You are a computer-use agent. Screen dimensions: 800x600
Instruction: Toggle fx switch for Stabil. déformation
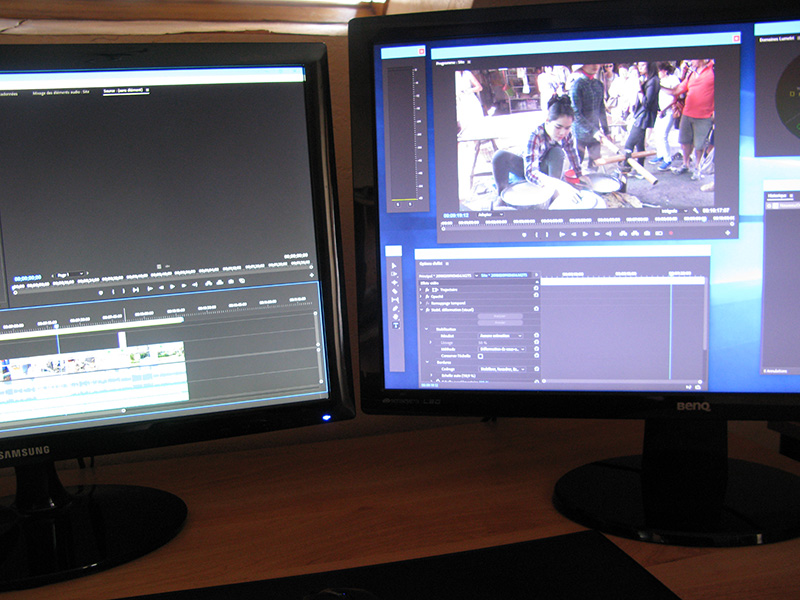pyautogui.click(x=427, y=310)
